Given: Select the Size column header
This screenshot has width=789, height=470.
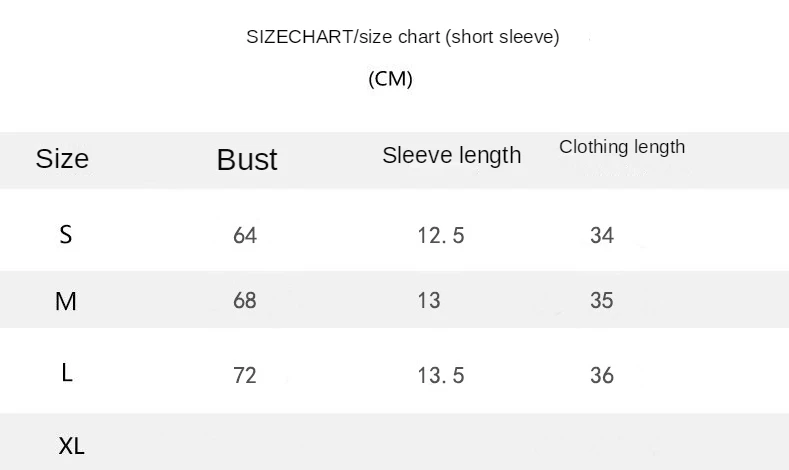Looking at the screenshot, I should (x=62, y=158).
